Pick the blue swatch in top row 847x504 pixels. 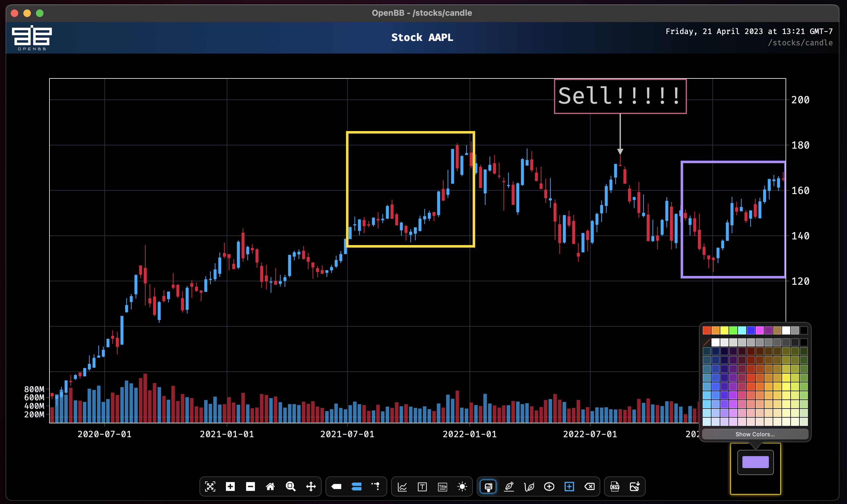751,330
